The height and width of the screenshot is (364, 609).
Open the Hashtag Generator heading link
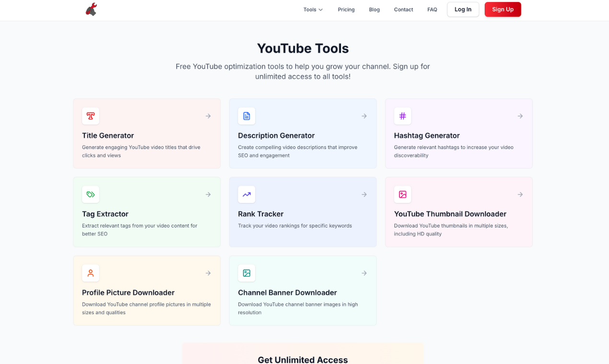coord(427,136)
